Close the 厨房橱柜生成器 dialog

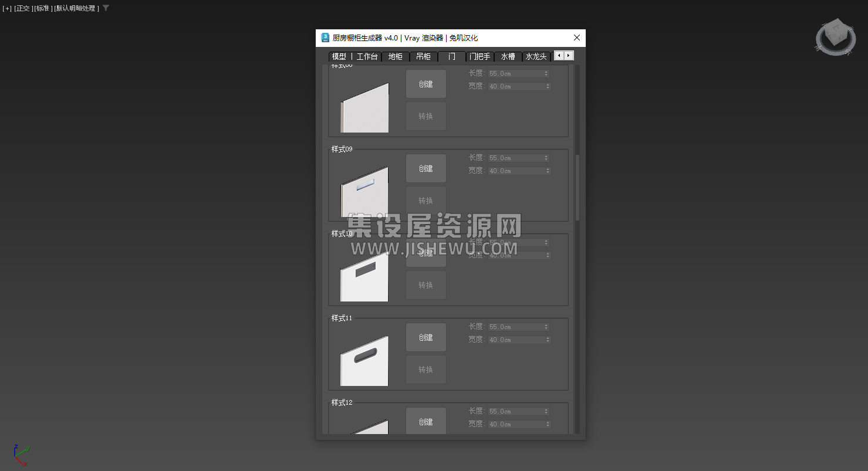pyautogui.click(x=577, y=38)
